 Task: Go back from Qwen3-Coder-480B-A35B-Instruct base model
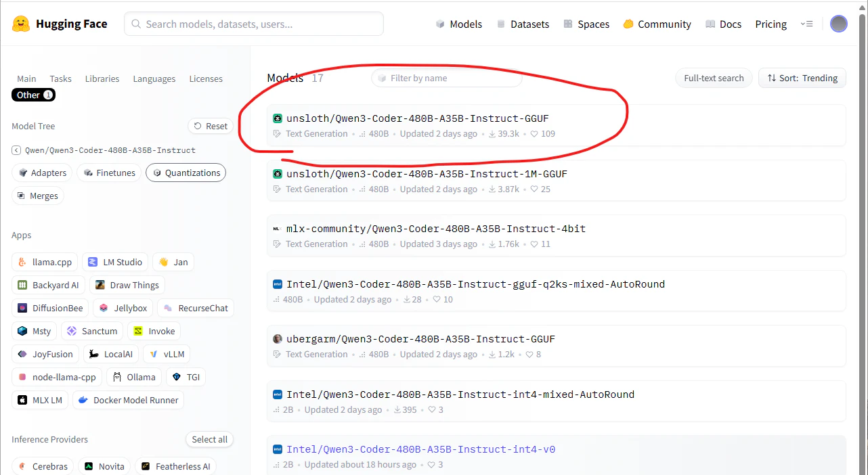[16, 150]
